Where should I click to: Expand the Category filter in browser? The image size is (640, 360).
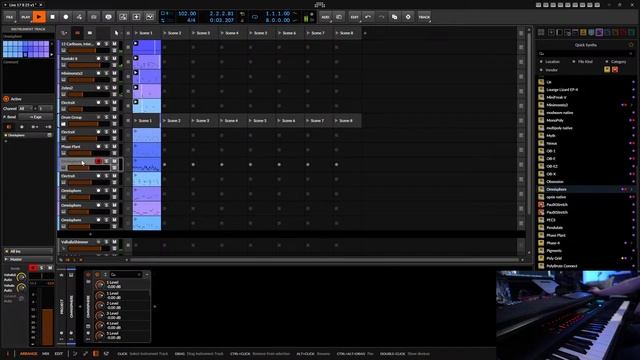pyautogui.click(x=616, y=62)
